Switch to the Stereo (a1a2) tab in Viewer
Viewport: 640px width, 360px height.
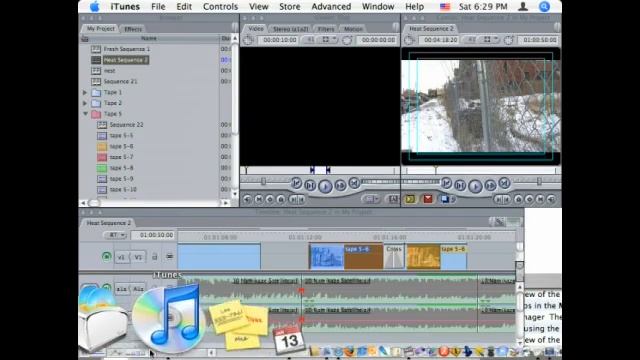click(291, 29)
